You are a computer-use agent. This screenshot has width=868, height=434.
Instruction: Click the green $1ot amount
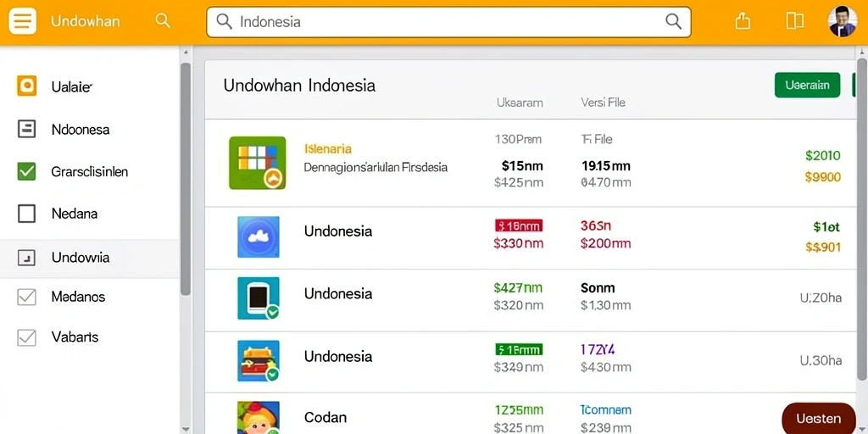point(826,226)
